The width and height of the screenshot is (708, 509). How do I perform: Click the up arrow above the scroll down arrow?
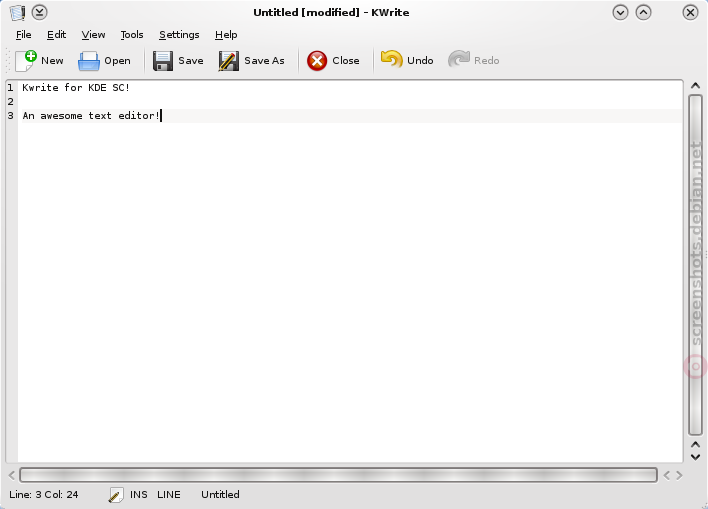(695, 444)
